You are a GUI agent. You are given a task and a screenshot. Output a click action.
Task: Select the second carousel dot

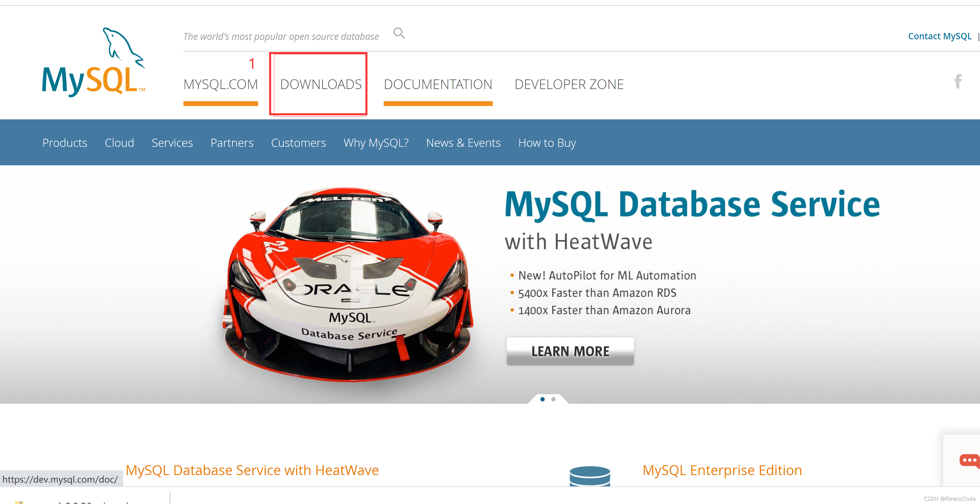click(554, 399)
